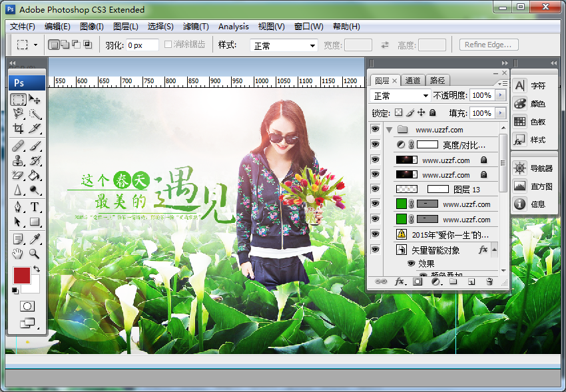Open the 滤镜(T) menu

(x=195, y=27)
